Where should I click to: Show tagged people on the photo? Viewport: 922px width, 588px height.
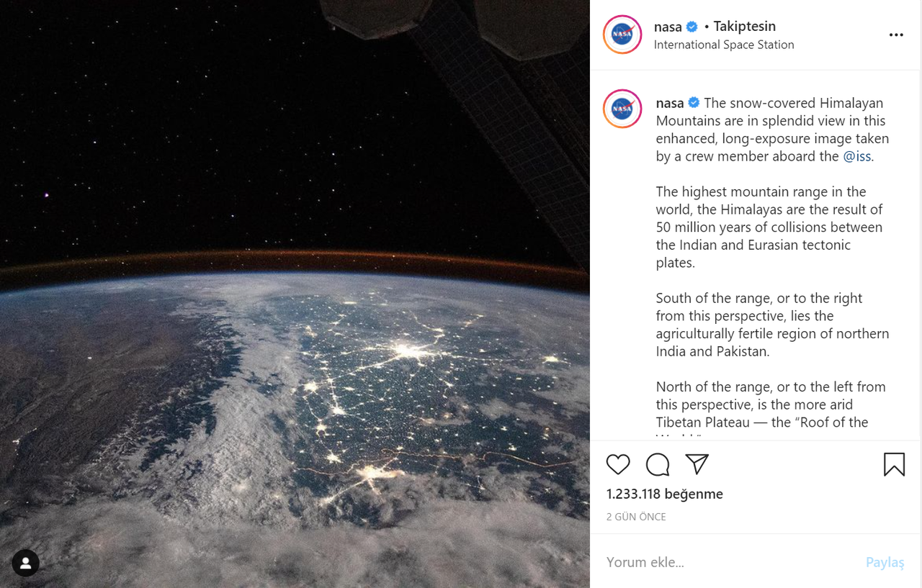point(25,564)
